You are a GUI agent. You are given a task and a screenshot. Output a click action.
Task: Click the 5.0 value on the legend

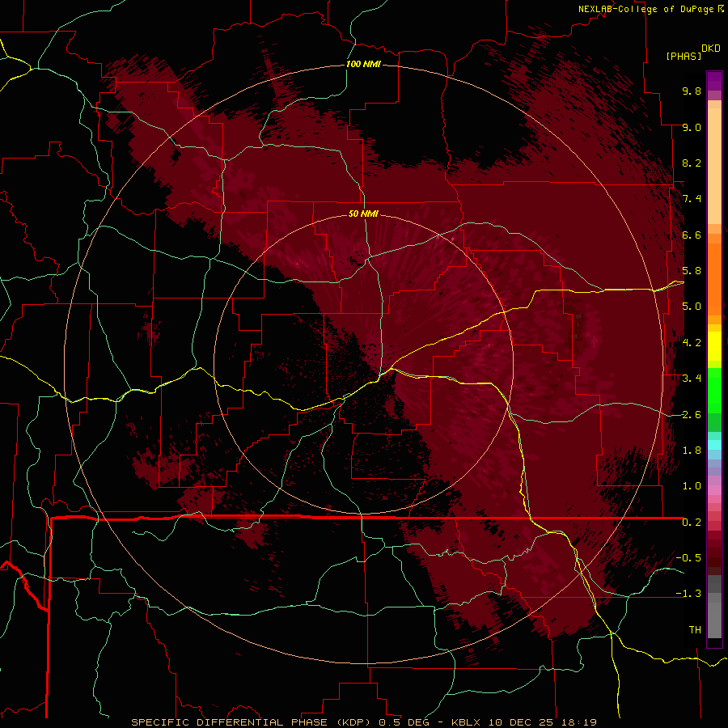[x=692, y=307]
